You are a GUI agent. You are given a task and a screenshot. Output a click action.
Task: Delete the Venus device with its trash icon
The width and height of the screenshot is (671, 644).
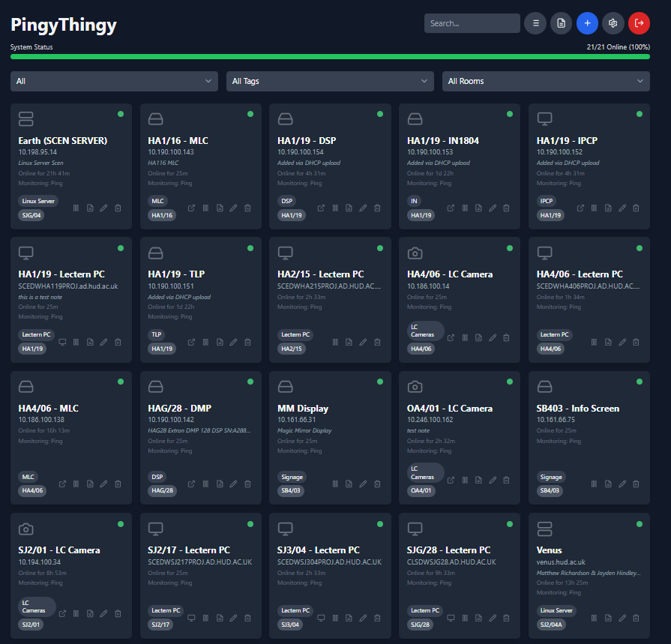click(x=636, y=618)
